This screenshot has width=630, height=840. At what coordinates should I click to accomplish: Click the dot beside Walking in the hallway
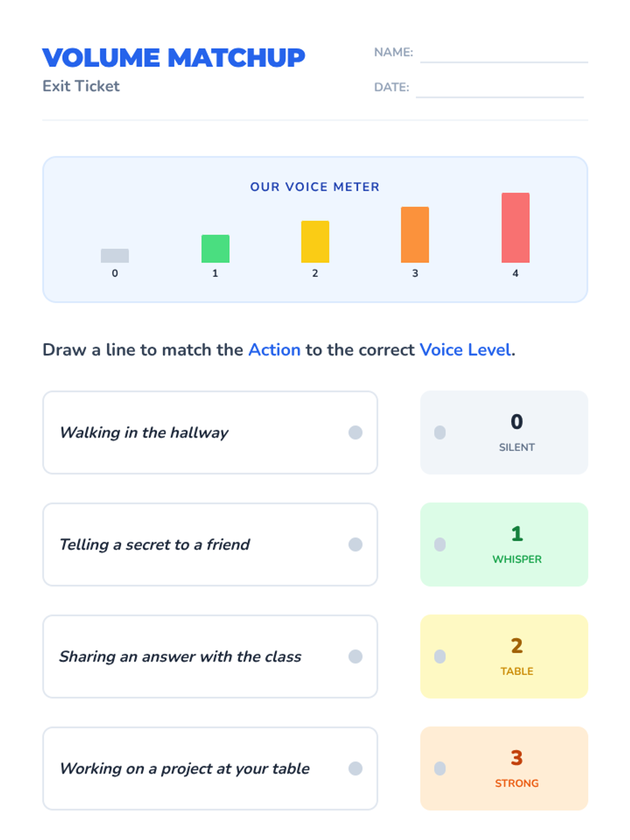355,433
